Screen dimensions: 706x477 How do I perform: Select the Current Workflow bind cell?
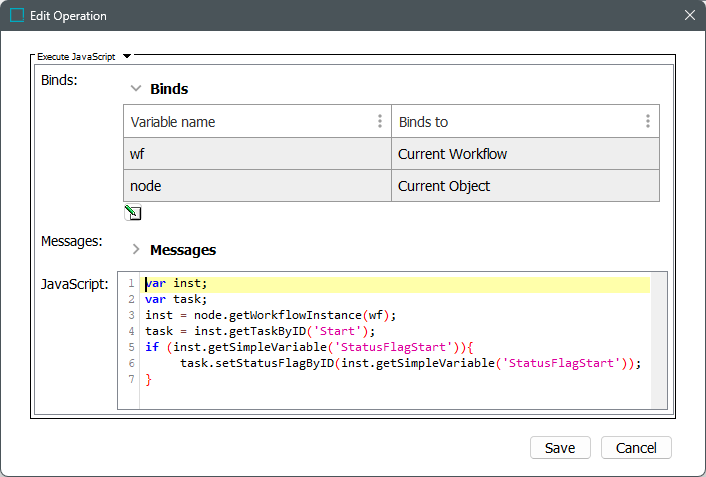coord(525,154)
